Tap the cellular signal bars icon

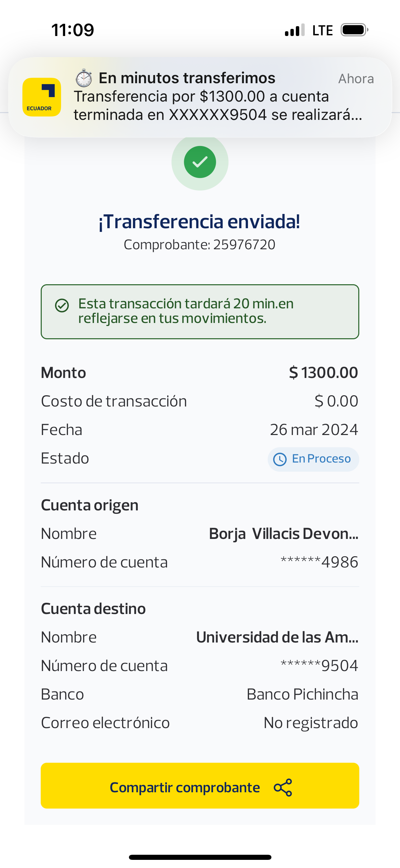[x=294, y=30]
